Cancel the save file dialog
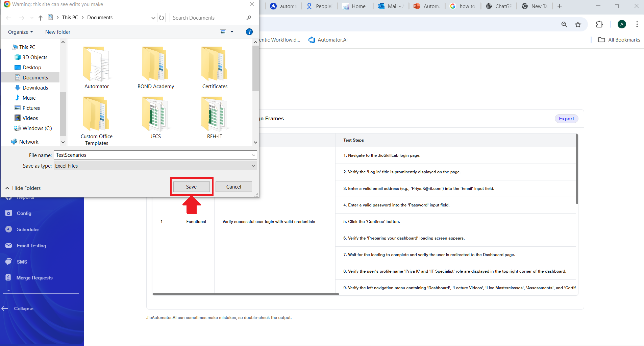The width and height of the screenshot is (644, 346). tap(233, 187)
